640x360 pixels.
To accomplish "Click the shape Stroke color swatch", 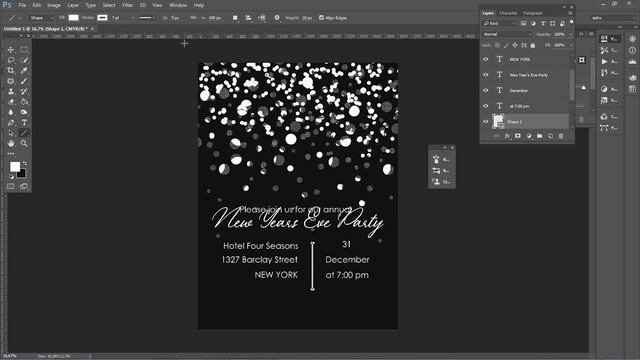I will [x=102, y=18].
